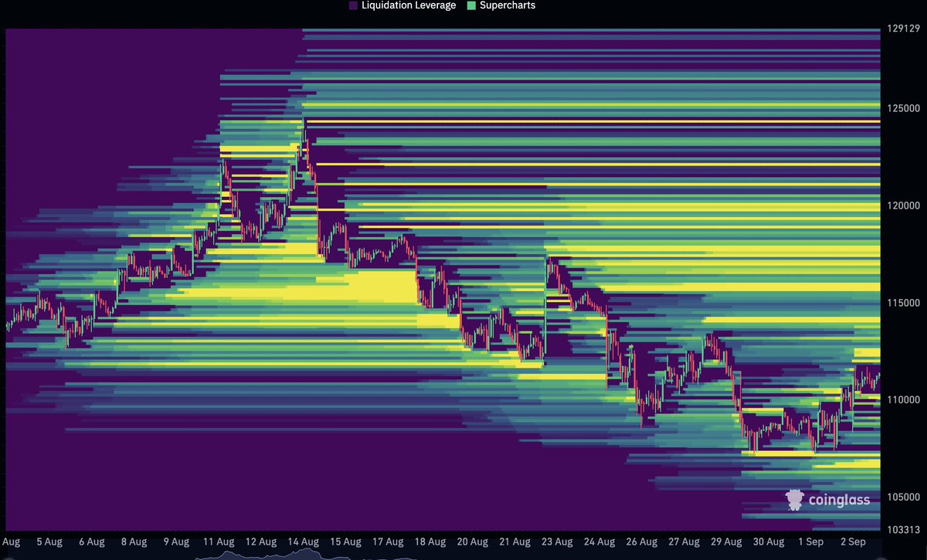927x560 pixels.
Task: Click the 29 Aug date label
Action: point(727,541)
